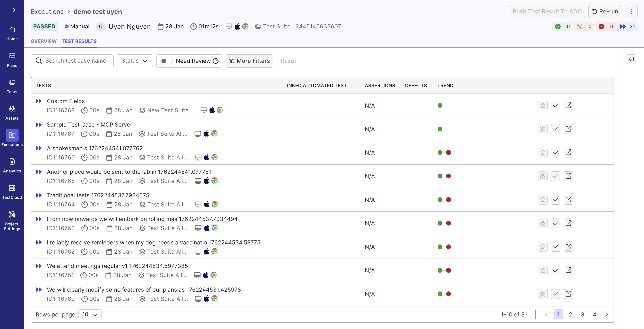This screenshot has width=644, height=329.
Task: Open the TestCloud panel
Action: (x=12, y=191)
